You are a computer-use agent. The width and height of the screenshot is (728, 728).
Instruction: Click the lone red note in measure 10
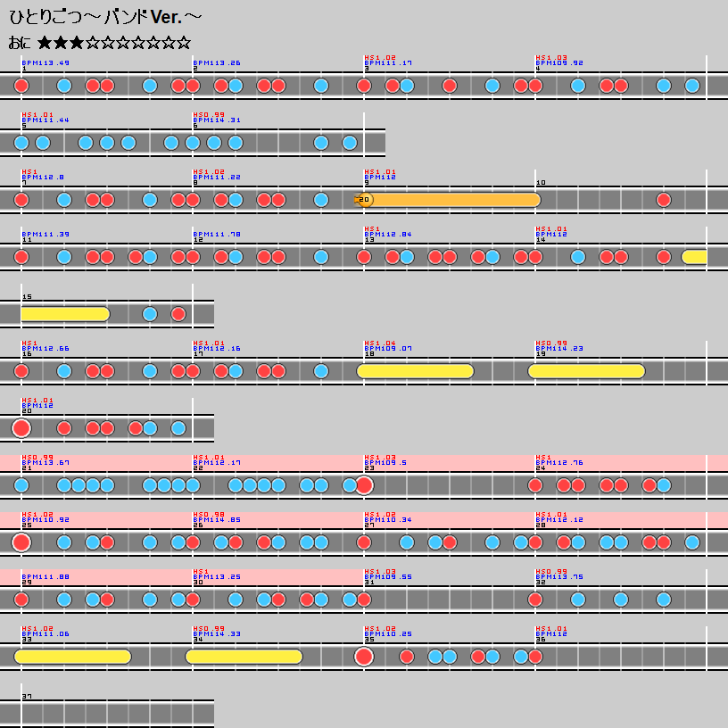click(x=664, y=200)
